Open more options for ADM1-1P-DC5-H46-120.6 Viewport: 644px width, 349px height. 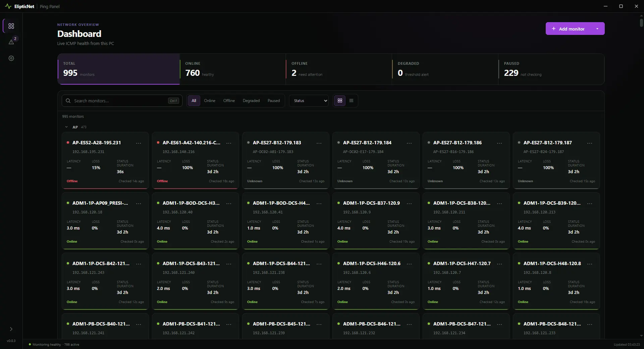(x=409, y=264)
